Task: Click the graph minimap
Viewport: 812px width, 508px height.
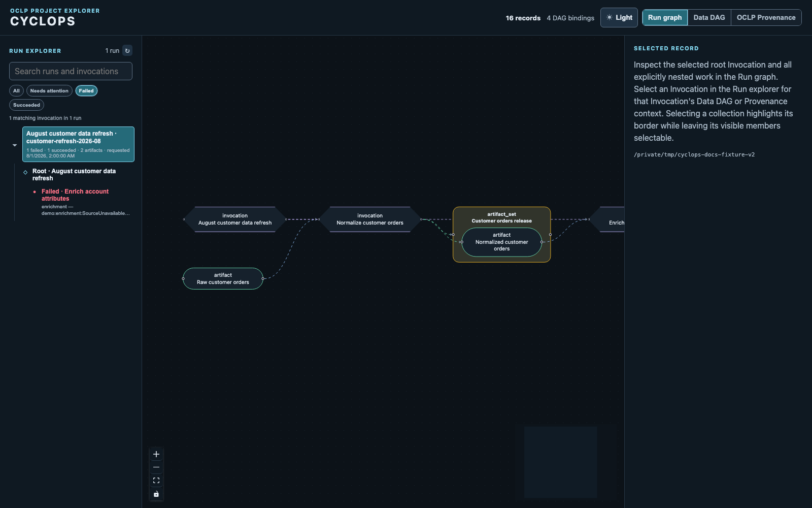Action: tap(566, 462)
